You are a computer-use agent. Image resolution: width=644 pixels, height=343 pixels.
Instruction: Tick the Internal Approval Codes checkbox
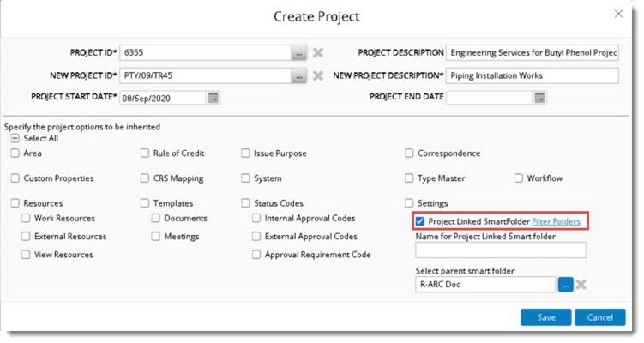coord(257,219)
